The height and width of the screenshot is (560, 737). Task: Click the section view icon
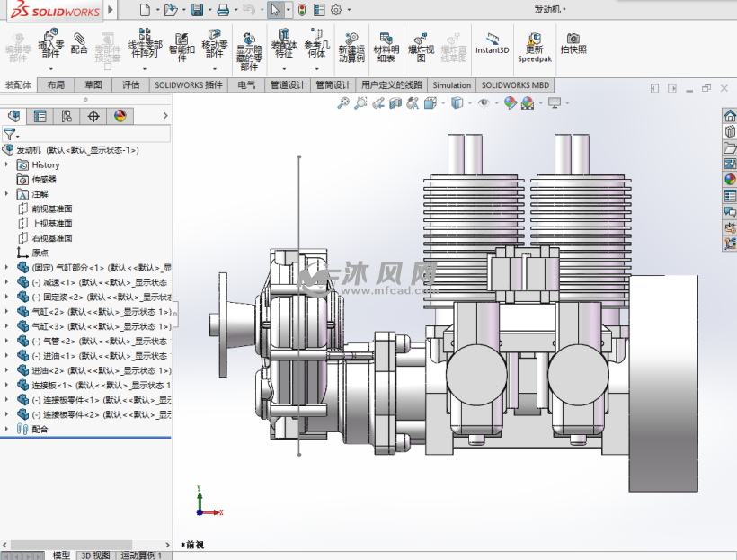[x=395, y=103]
